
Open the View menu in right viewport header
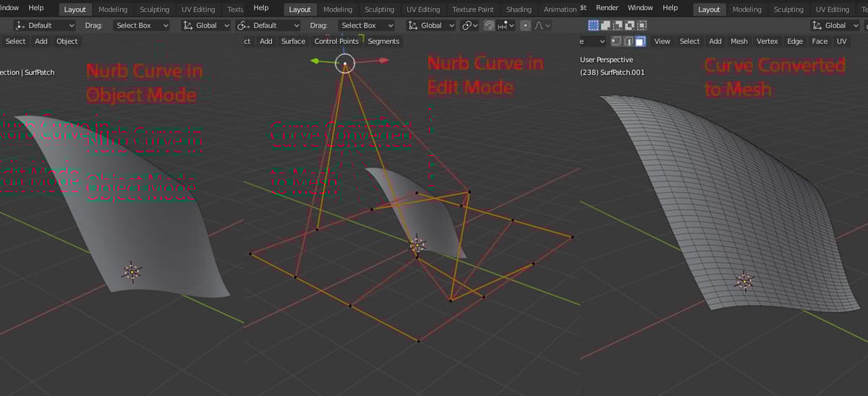662,41
